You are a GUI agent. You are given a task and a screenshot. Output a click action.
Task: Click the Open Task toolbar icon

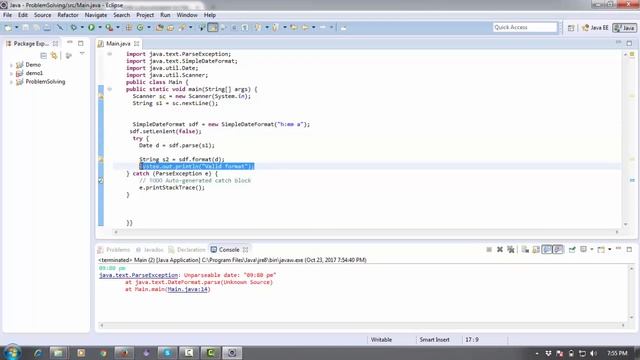170,28
